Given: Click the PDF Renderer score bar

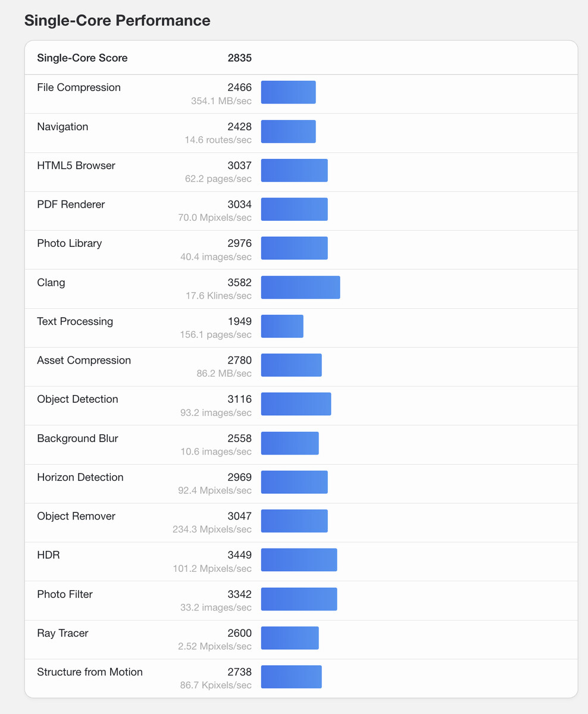Looking at the screenshot, I should (x=294, y=209).
